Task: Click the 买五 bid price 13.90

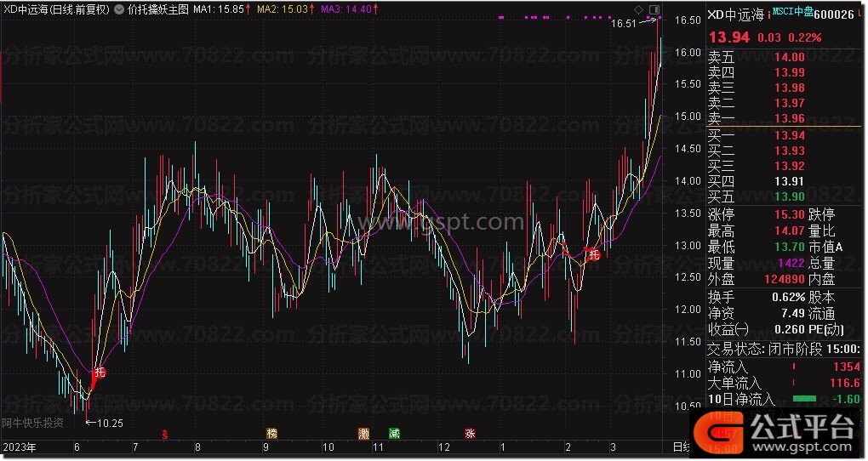Action: tap(790, 197)
